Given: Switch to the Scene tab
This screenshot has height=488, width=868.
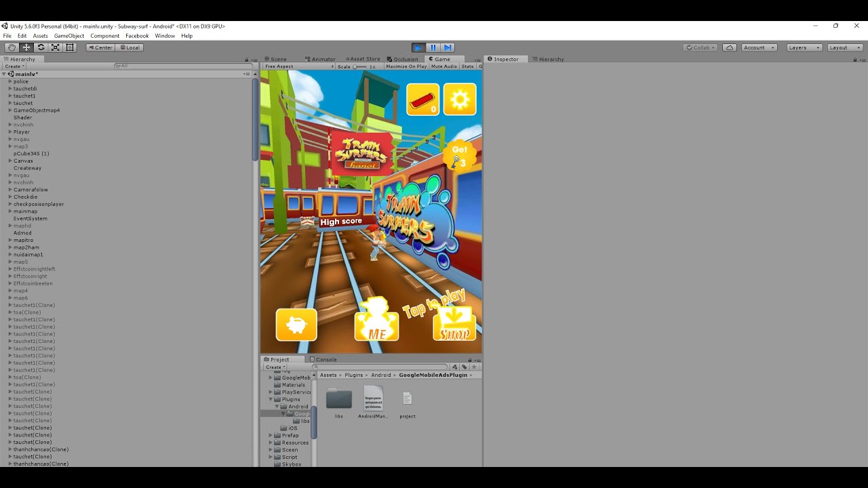Looking at the screenshot, I should click(276, 59).
